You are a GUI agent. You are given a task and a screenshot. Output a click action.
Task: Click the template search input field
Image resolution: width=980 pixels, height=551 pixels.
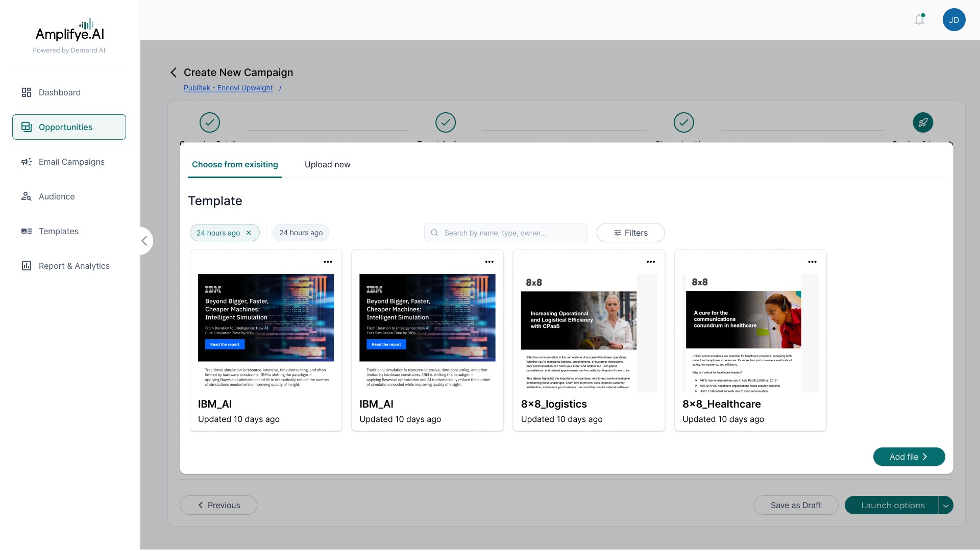tap(510, 233)
